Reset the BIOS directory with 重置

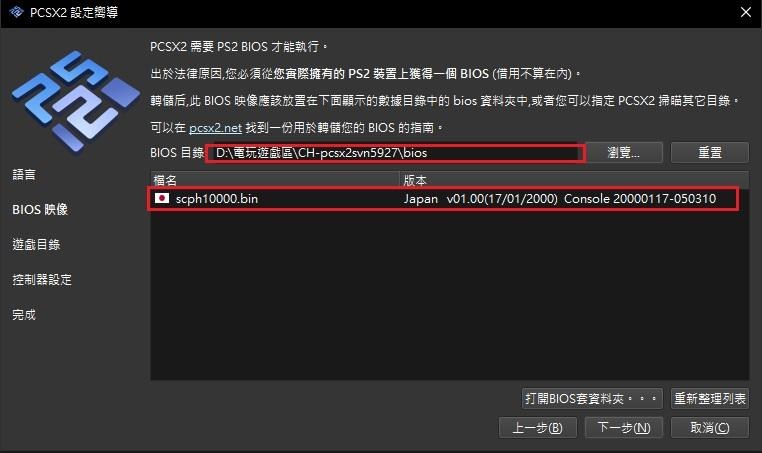(x=710, y=153)
